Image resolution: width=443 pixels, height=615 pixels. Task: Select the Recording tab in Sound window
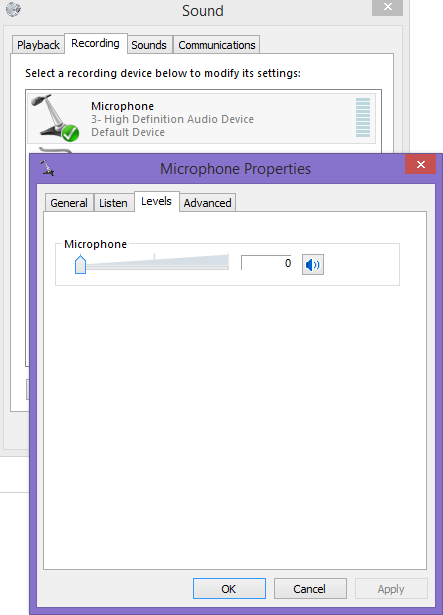(95, 43)
